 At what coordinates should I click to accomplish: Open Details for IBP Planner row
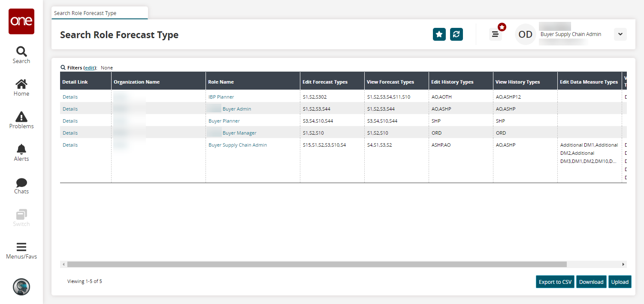(70, 97)
